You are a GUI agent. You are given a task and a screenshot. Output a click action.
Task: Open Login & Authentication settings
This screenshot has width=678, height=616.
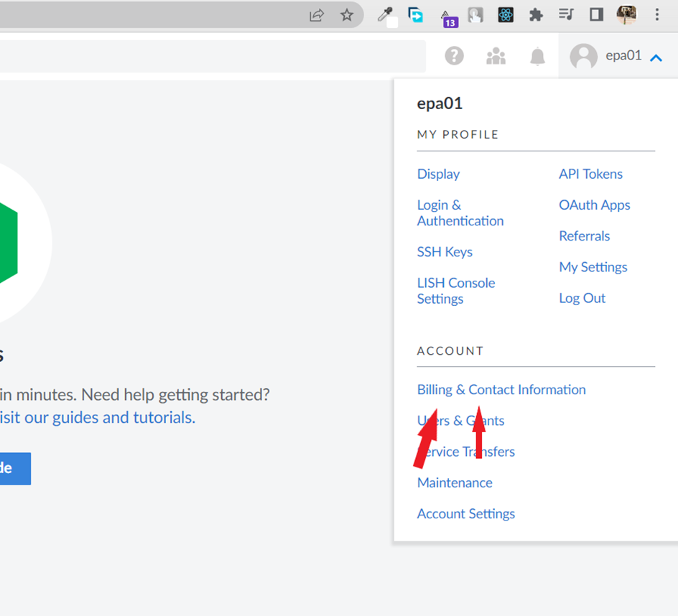coord(460,213)
